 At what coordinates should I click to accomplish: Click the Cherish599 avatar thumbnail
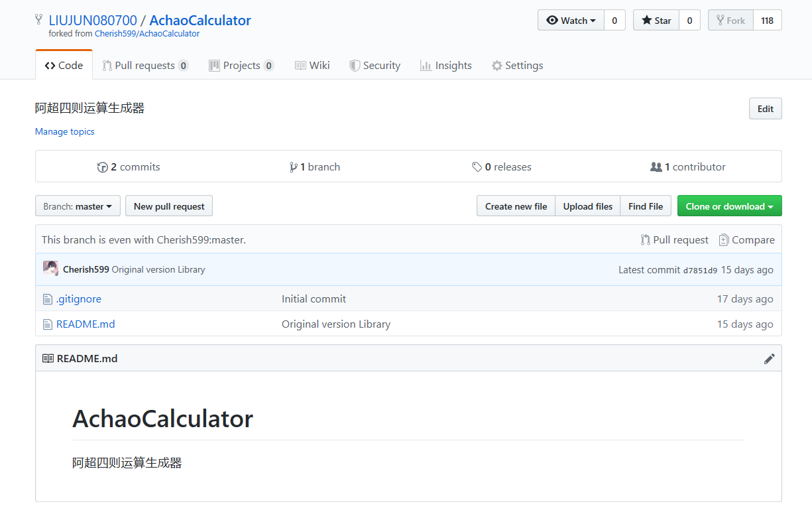click(x=50, y=269)
